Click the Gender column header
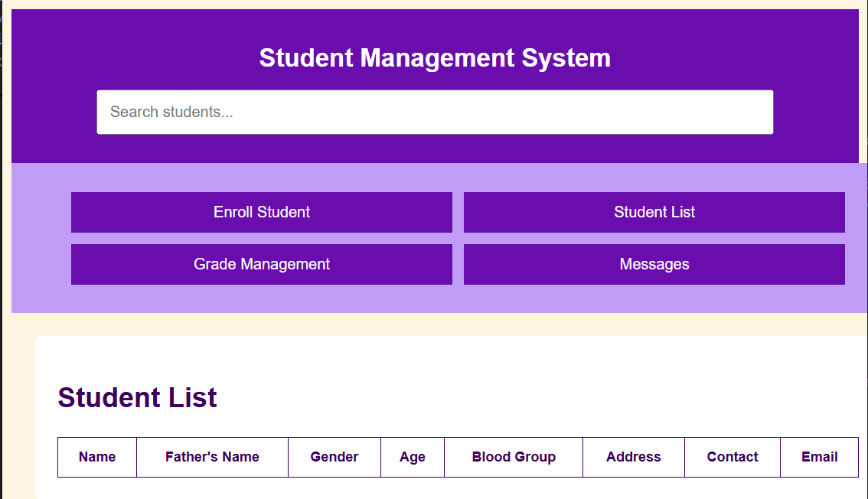The image size is (868, 499). coord(334,457)
